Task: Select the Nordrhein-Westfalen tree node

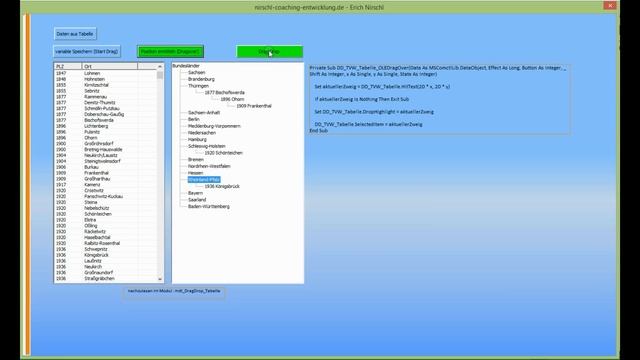Action: (x=209, y=166)
